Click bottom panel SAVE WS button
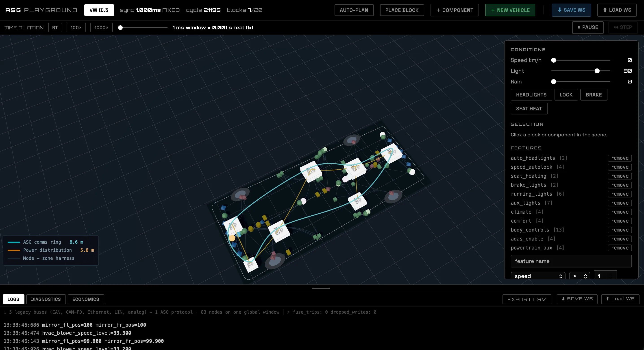644x350 pixels. click(x=577, y=299)
